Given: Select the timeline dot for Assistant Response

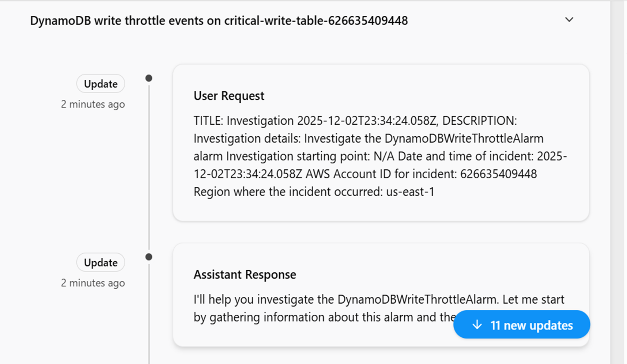Looking at the screenshot, I should tap(149, 257).
